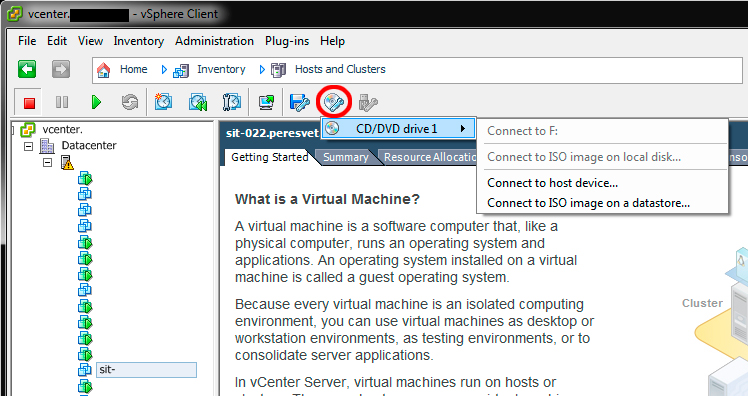Click the Inventory breadcrumb icon
The width and height of the screenshot is (748, 396).
point(181,71)
